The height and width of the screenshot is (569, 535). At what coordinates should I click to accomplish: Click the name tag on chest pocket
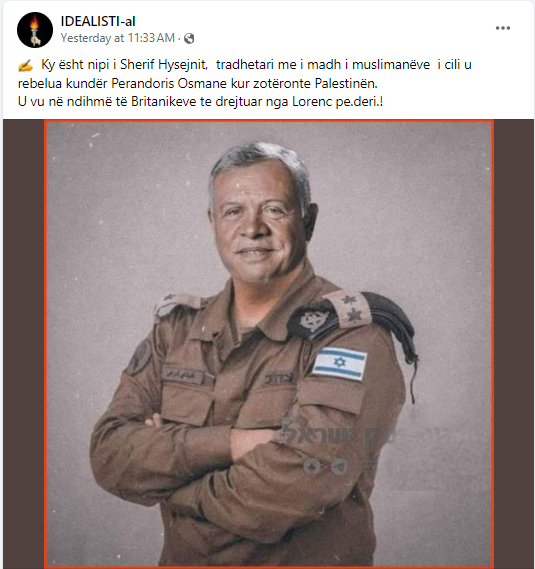pyautogui.click(x=184, y=375)
